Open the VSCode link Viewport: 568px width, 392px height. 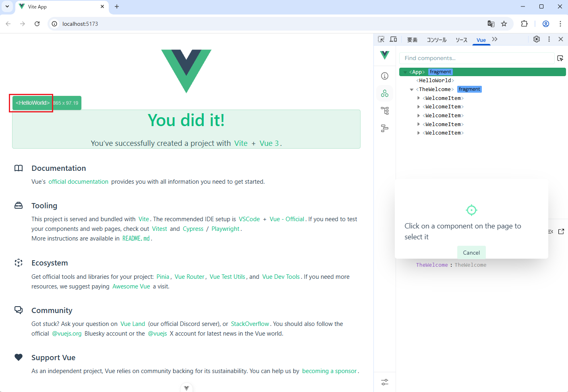click(249, 219)
